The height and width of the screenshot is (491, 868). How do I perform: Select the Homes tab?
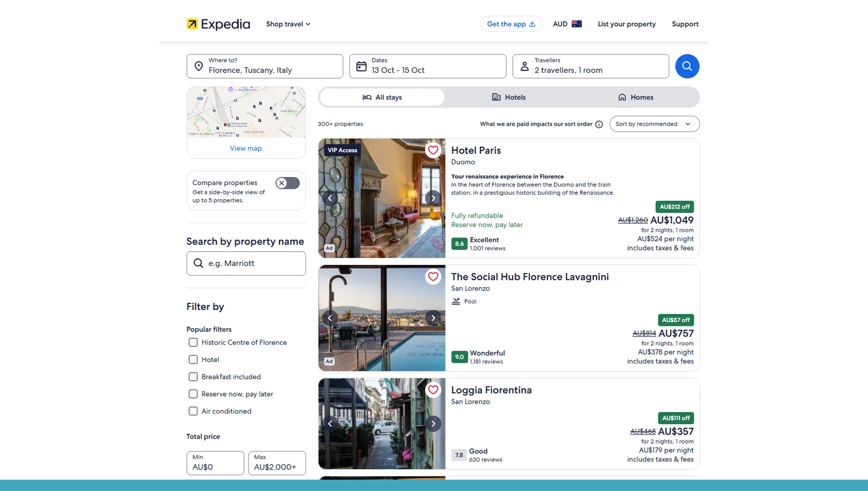[x=635, y=97]
